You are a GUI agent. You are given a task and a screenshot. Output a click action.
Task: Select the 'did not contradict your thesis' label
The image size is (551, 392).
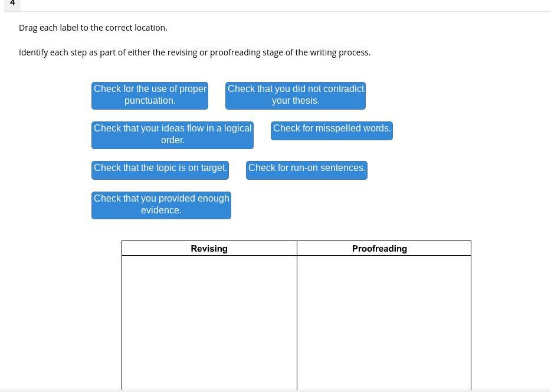click(296, 95)
